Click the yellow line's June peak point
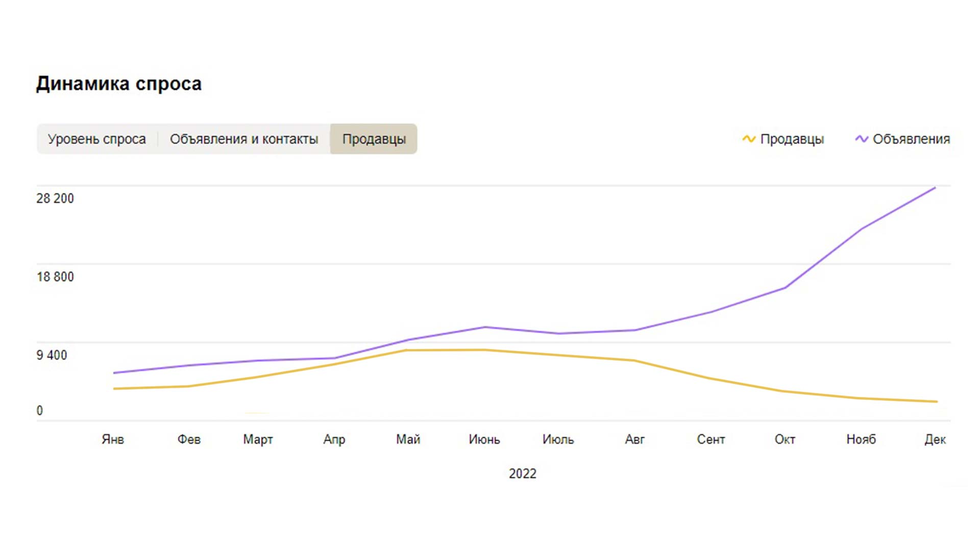Screen dimensions: 980x551 484,350
